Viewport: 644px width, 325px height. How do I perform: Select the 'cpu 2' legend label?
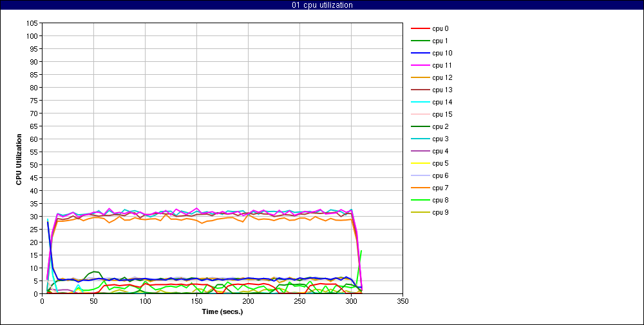(x=440, y=126)
